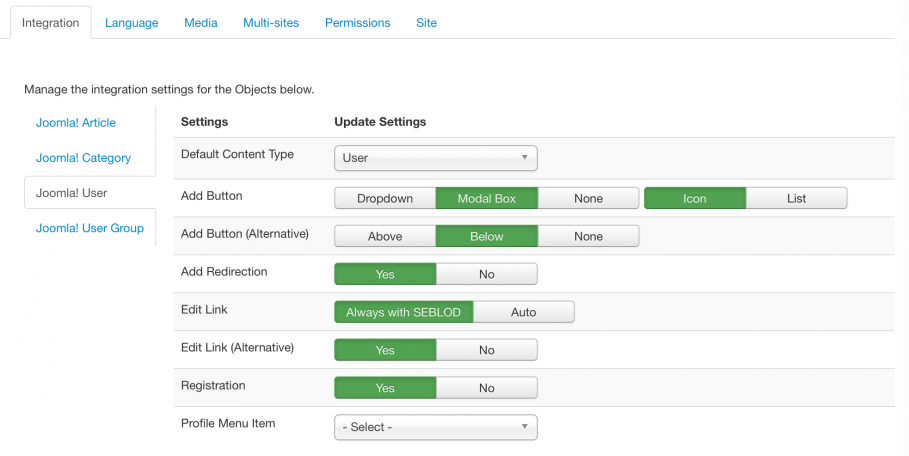Viewport: 909px width, 456px height.
Task: Choose List display for Add Button
Action: [797, 198]
